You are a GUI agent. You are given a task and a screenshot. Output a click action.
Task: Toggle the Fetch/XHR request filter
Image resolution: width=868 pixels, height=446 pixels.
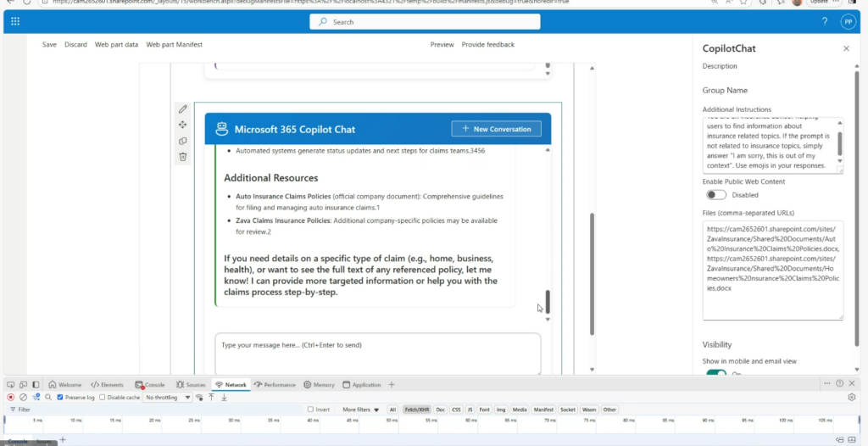tap(417, 410)
